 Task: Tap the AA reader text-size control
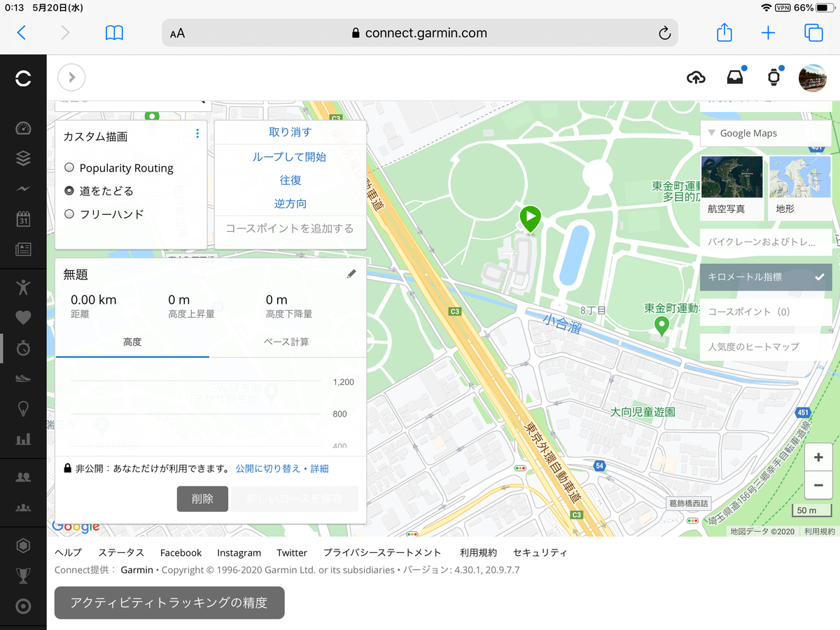pos(177,33)
